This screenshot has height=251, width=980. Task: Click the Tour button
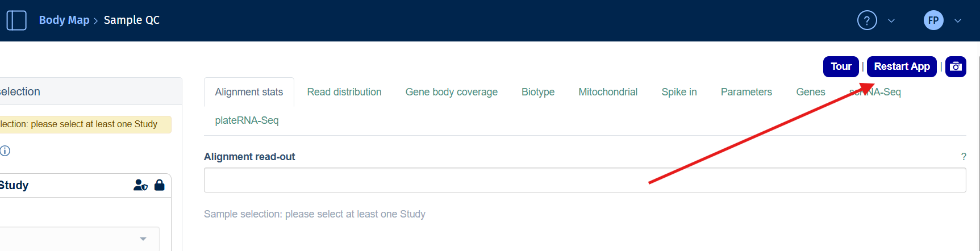click(x=840, y=66)
